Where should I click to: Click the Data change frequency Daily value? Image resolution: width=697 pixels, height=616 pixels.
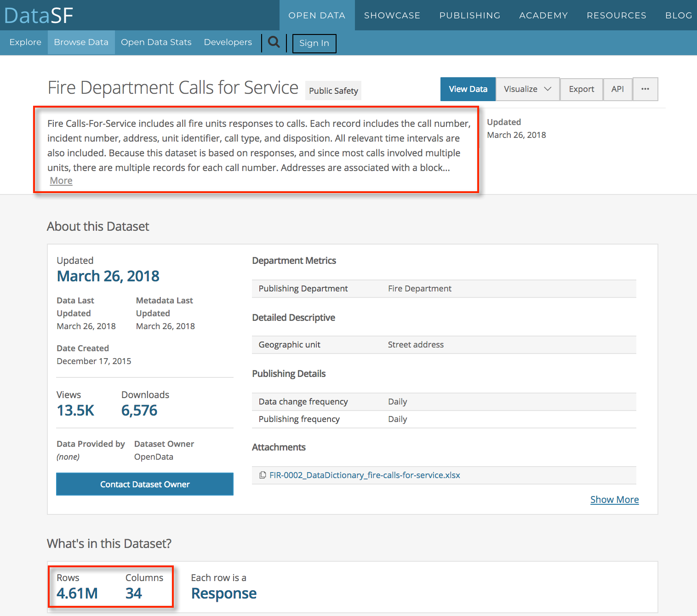click(398, 401)
